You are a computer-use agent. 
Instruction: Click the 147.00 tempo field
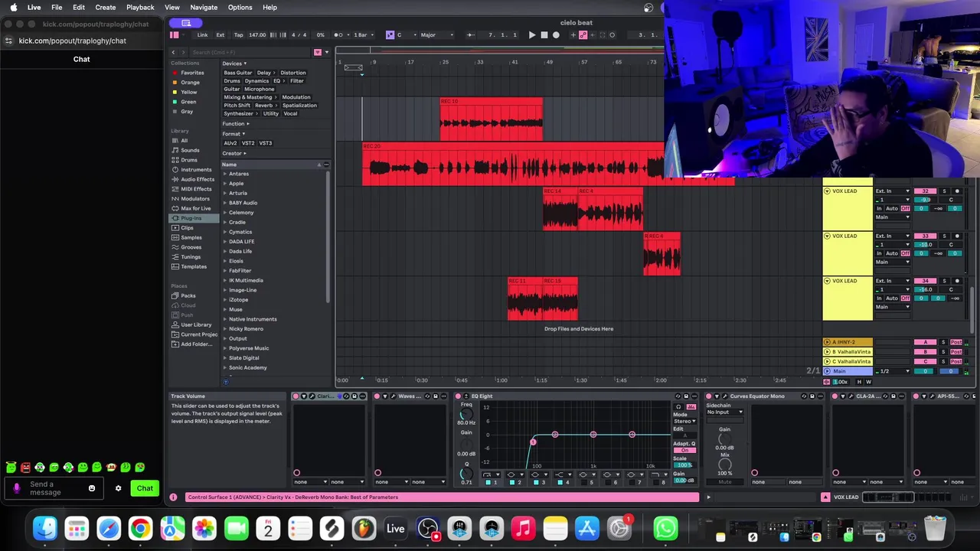click(257, 34)
